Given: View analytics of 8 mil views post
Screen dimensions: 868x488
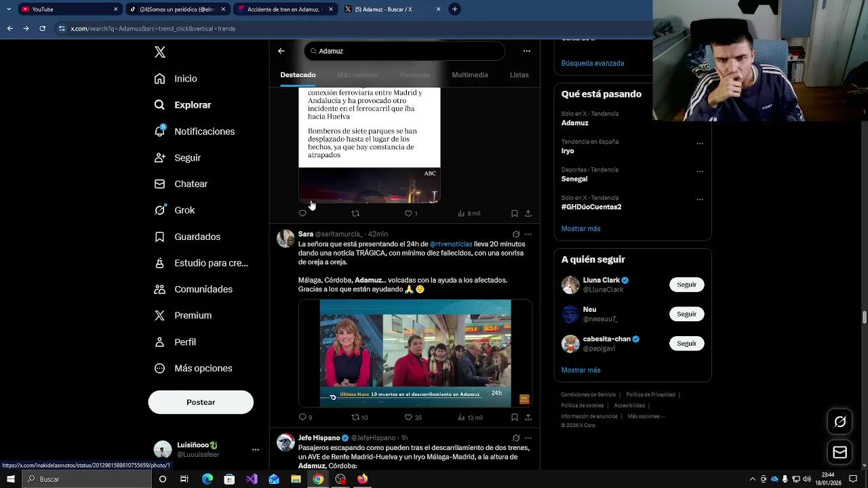Looking at the screenshot, I should tap(469, 213).
